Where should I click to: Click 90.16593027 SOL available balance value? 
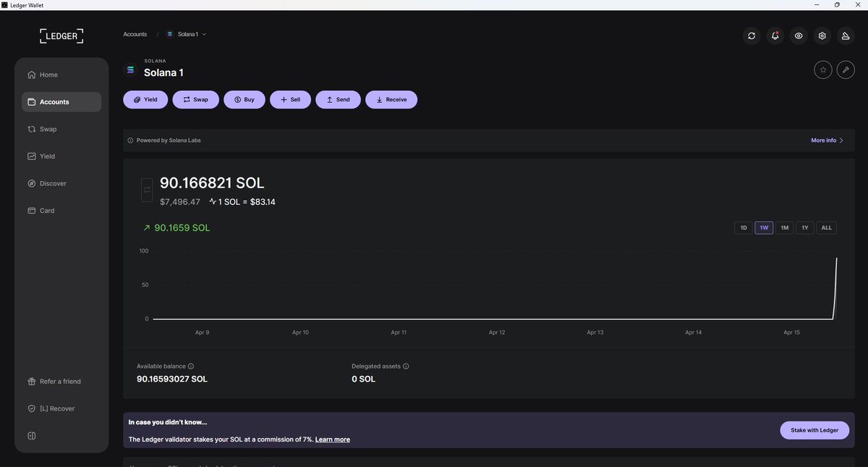(x=172, y=379)
